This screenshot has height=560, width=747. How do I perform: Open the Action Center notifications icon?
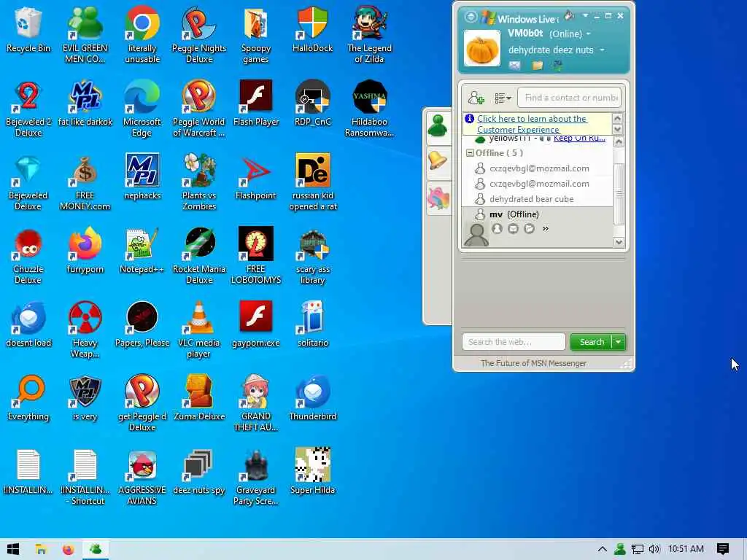tap(723, 549)
